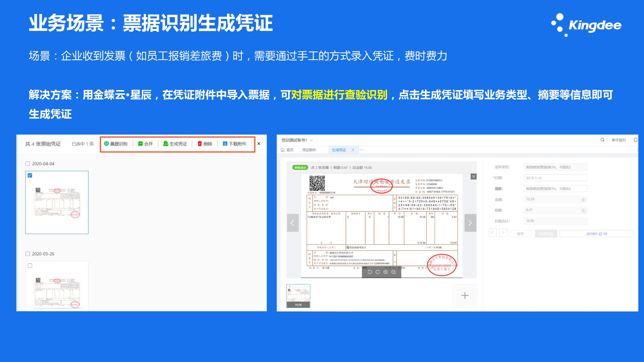Click the 日期 date input field

point(555,178)
